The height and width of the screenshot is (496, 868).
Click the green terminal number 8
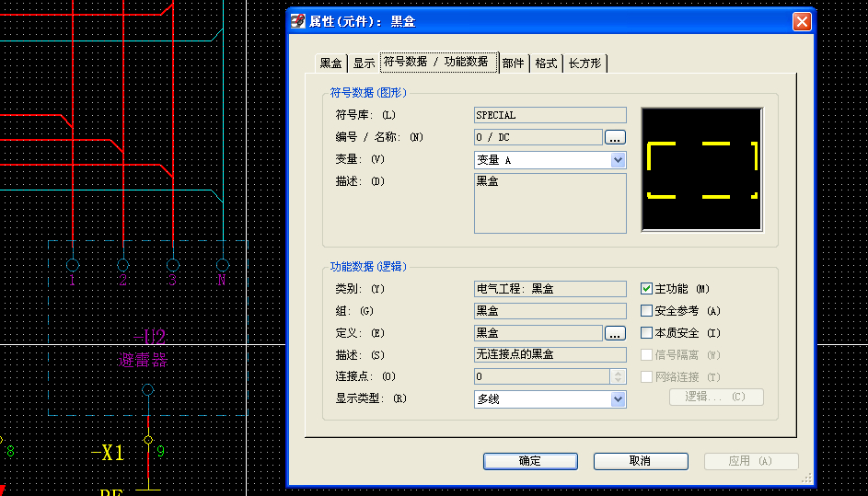[10, 452]
